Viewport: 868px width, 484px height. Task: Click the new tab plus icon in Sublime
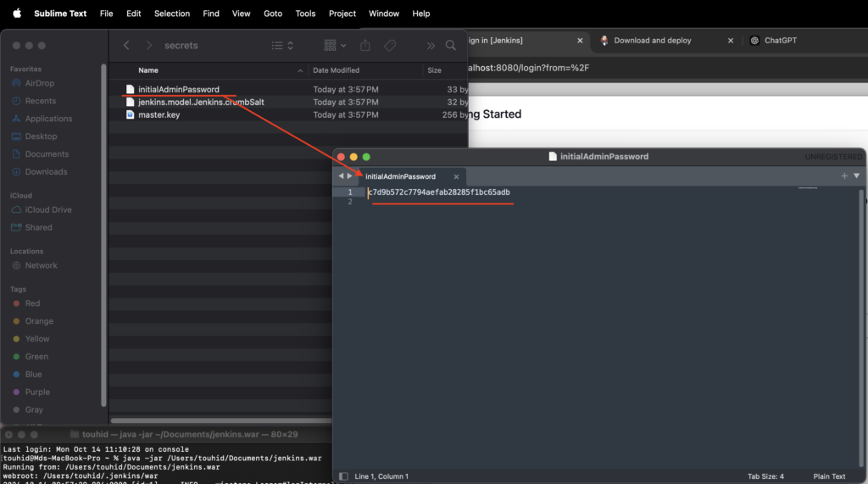[x=844, y=176]
